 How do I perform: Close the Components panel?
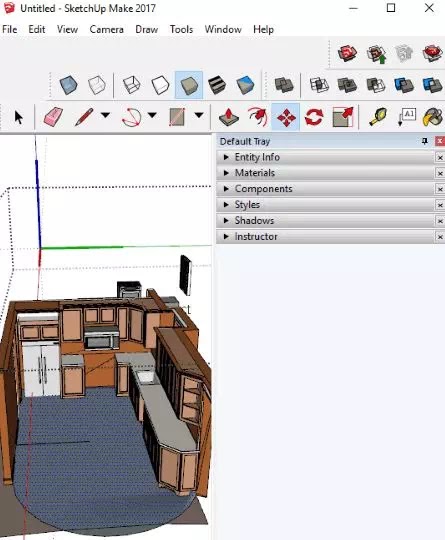(440, 189)
